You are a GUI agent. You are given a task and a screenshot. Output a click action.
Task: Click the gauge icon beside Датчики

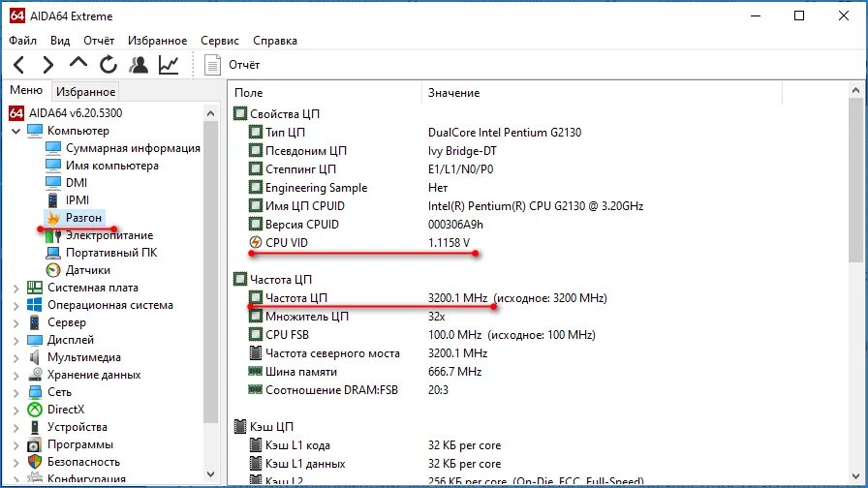tap(53, 270)
